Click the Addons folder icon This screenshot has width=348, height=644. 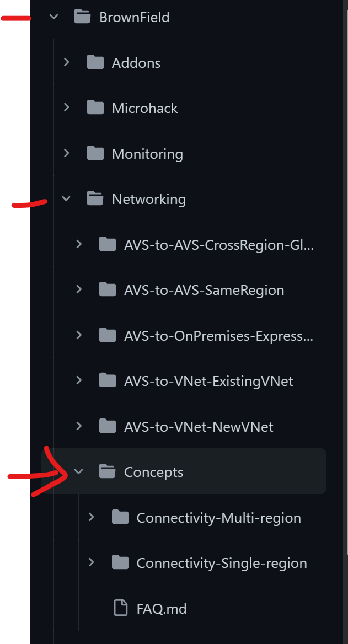(94, 62)
